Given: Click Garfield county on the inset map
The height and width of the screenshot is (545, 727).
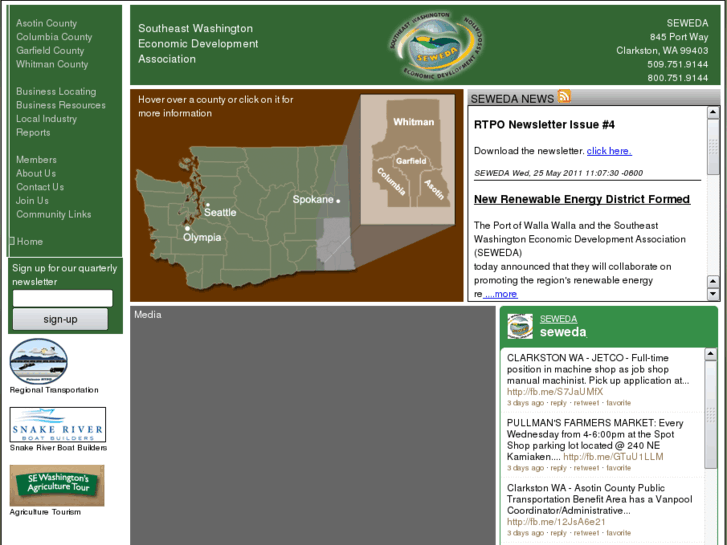Looking at the screenshot, I should click(x=411, y=161).
